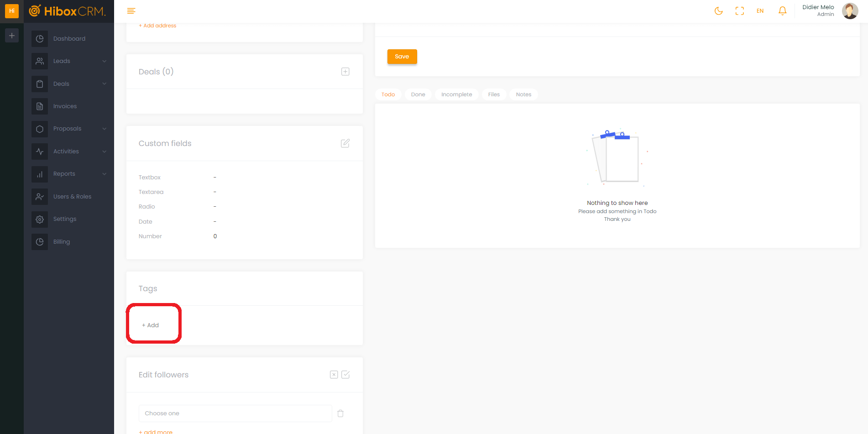Screen dimensions: 868x434
Task: Open the Choose one followers dropdown
Action: 235,413
